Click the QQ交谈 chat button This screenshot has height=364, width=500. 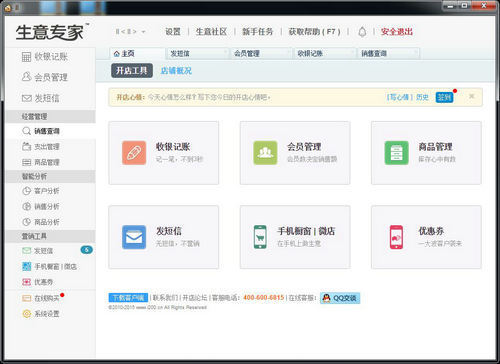tap(340, 298)
